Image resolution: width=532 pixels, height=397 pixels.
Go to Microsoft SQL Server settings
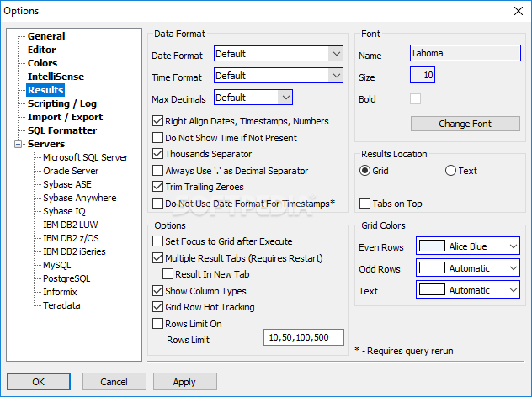85,157
